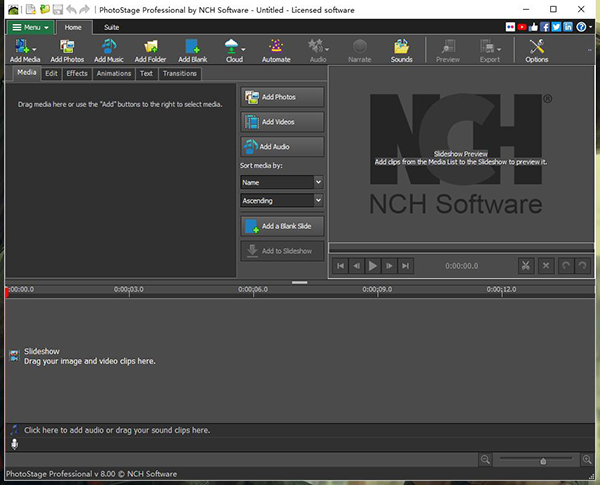Jump to start of slideshow preview
Screen dimensions: 600x485
pos(340,266)
